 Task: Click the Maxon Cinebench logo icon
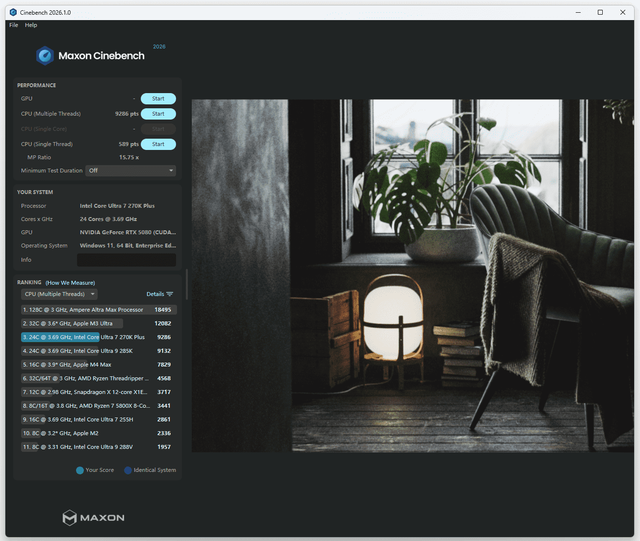tap(45, 56)
